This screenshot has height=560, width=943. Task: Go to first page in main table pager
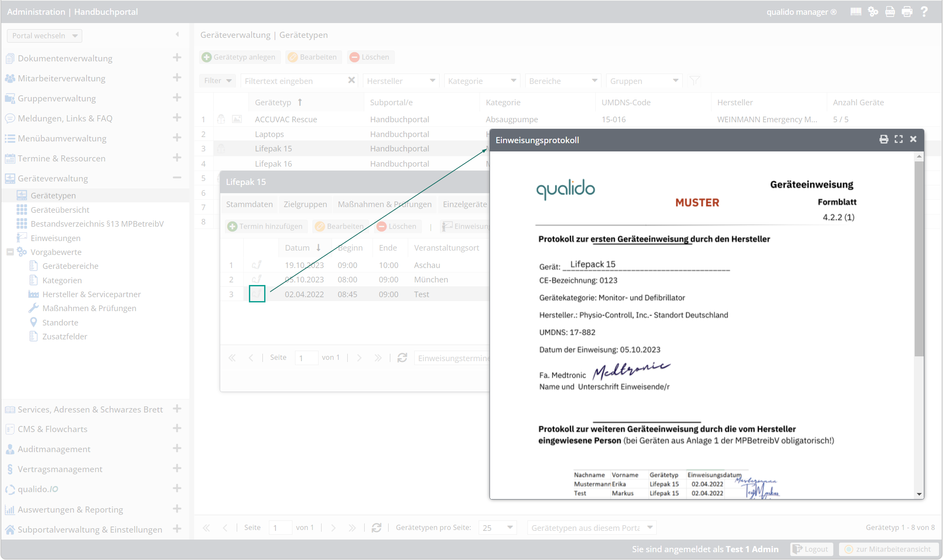[206, 528]
